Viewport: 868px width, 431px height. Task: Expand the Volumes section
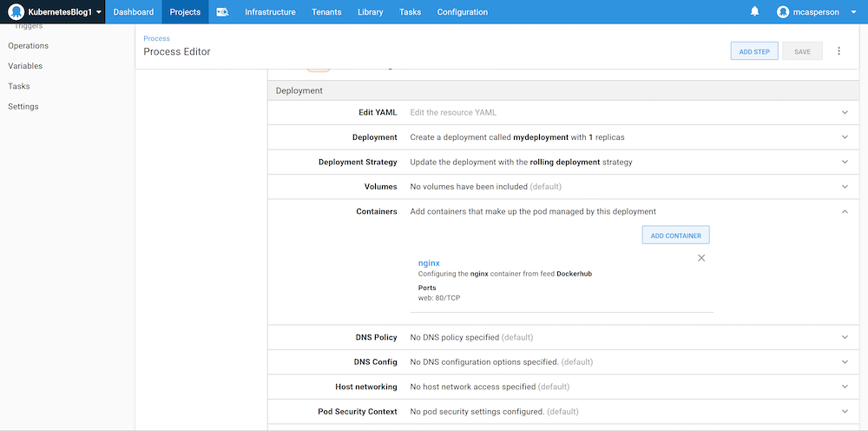click(x=845, y=187)
